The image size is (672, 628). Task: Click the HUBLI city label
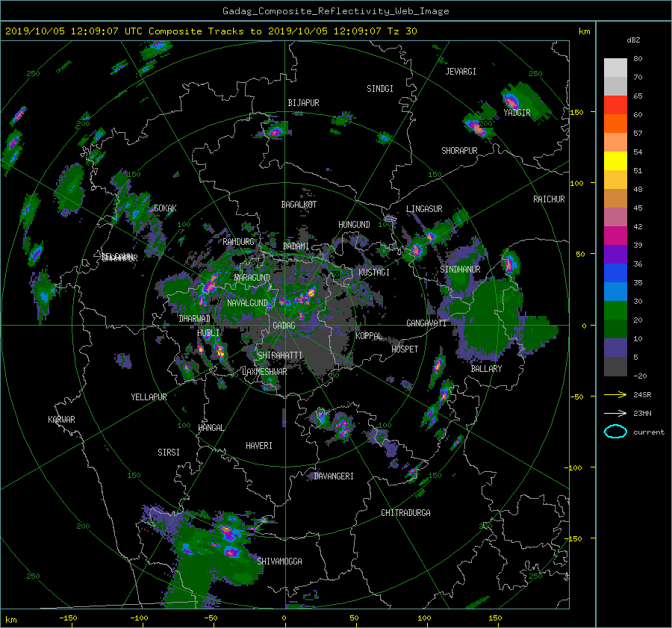point(208,333)
